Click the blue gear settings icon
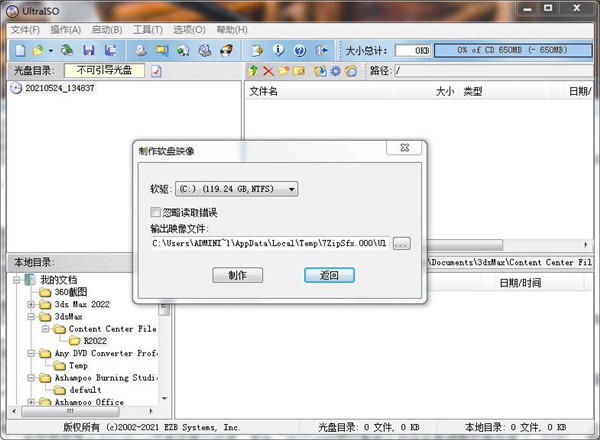 click(x=336, y=71)
